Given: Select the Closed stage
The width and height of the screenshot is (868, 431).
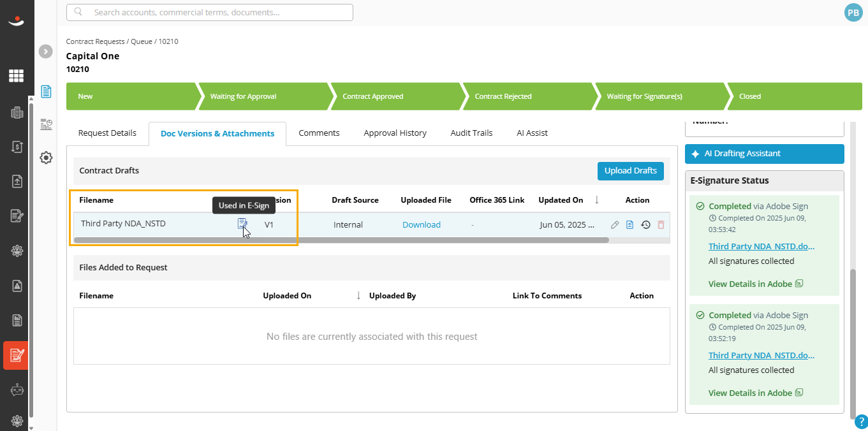Looking at the screenshot, I should point(795,96).
